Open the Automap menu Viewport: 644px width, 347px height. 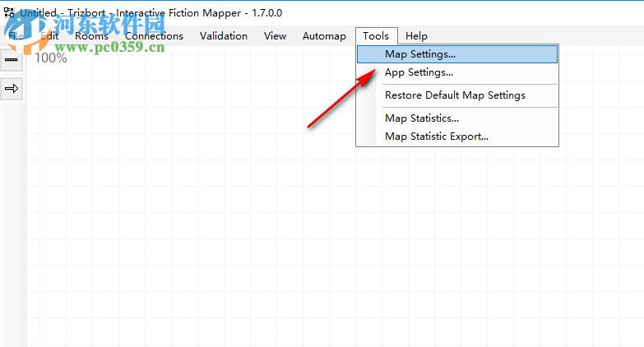324,36
